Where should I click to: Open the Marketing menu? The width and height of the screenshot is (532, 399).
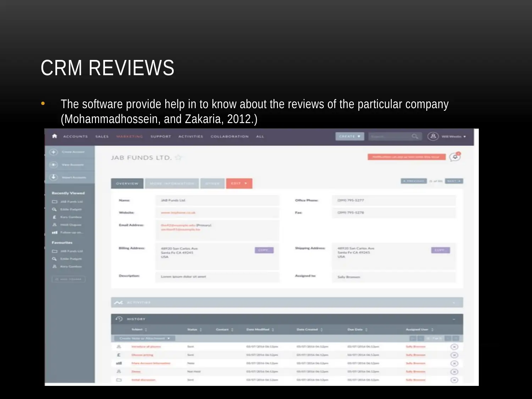point(129,137)
